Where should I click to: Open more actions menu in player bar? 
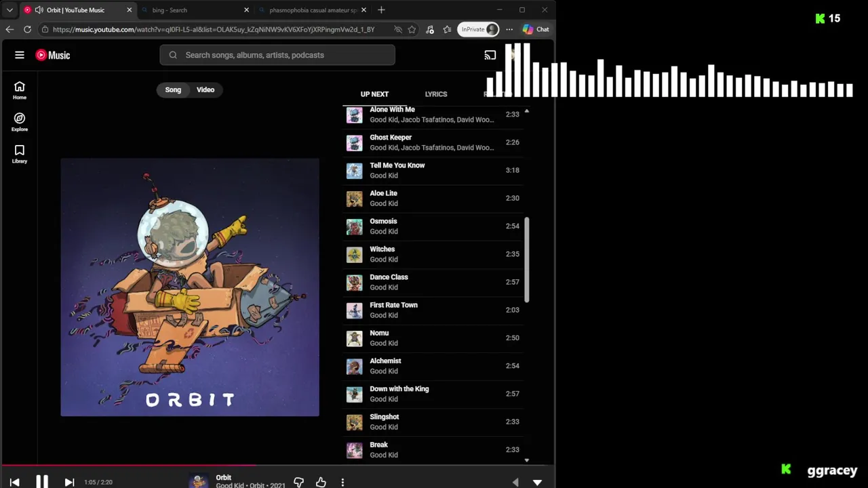[x=342, y=482]
